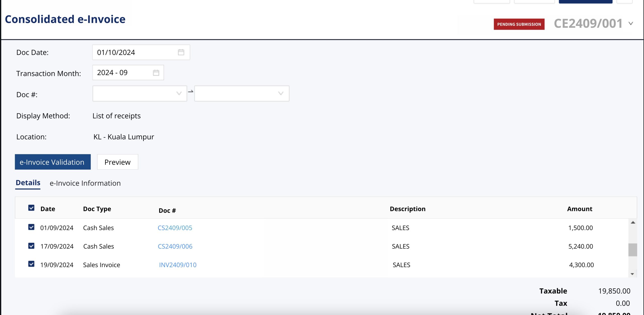
Task: Open invoice INV2409/010
Action: tap(178, 265)
